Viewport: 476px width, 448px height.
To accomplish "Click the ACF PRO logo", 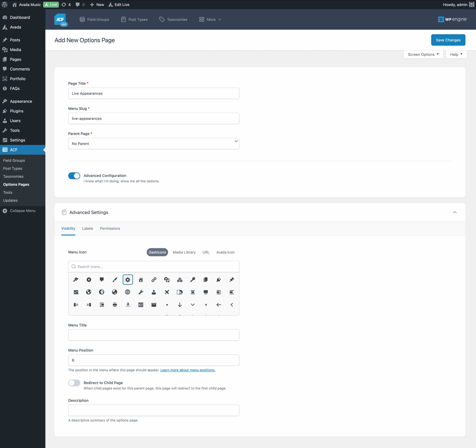I will [61, 20].
